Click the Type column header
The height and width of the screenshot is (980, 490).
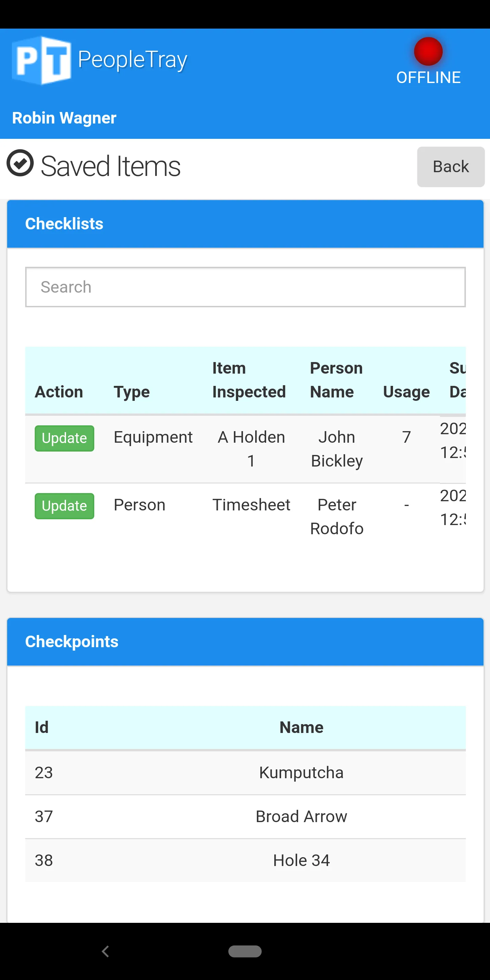point(132,392)
